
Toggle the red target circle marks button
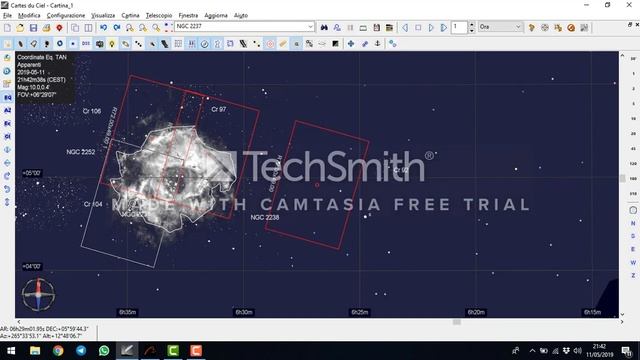point(270,44)
